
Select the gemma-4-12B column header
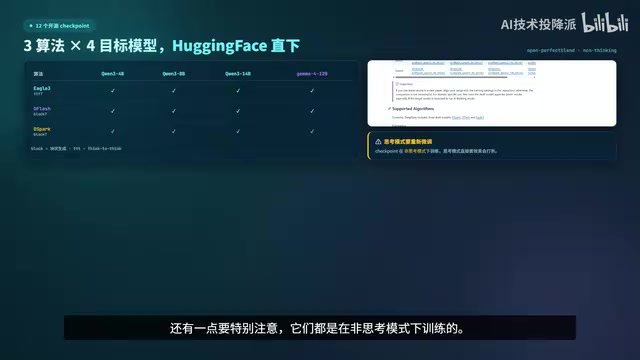click(312, 74)
